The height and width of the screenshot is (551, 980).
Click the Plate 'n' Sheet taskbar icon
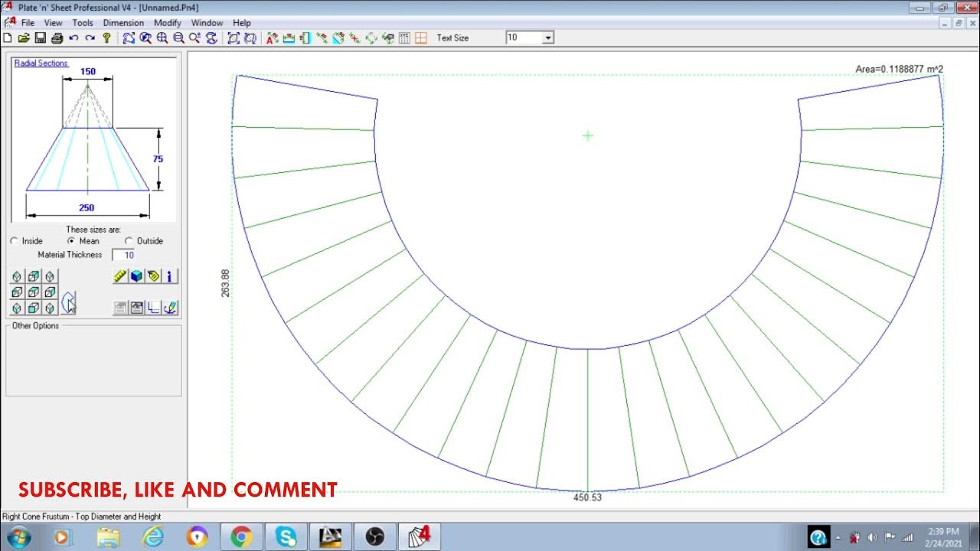point(420,537)
